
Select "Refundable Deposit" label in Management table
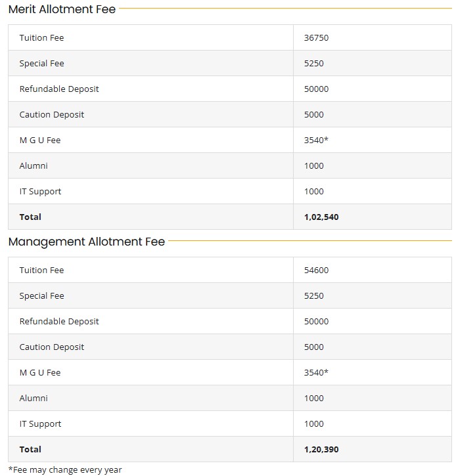(x=59, y=322)
